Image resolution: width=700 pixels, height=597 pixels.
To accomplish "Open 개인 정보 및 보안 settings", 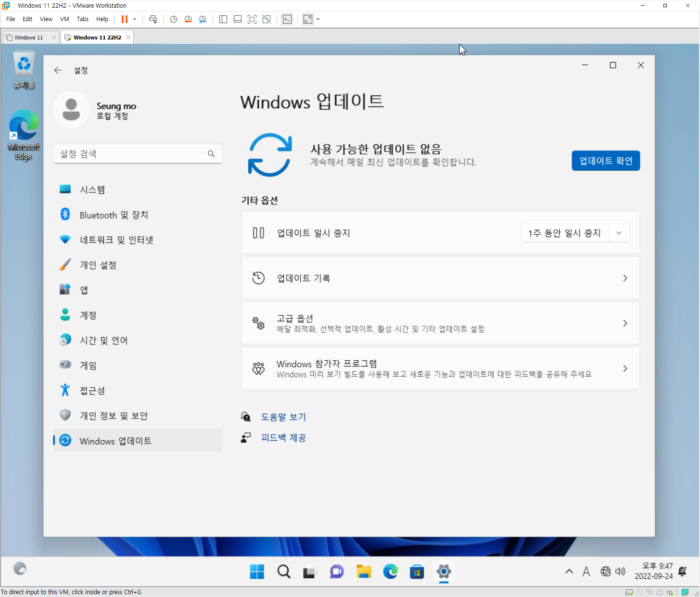I will (x=138, y=415).
